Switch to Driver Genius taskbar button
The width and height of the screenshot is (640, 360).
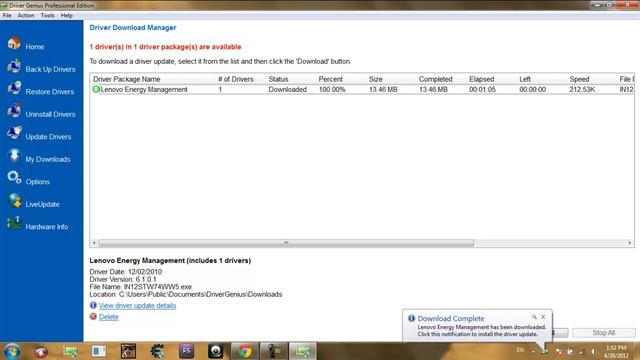point(303,351)
